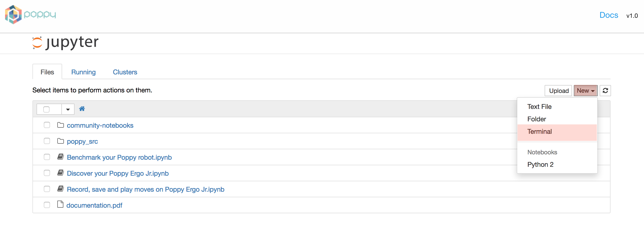Refresh the notebook list
The height and width of the screenshot is (229, 644).
(x=605, y=91)
